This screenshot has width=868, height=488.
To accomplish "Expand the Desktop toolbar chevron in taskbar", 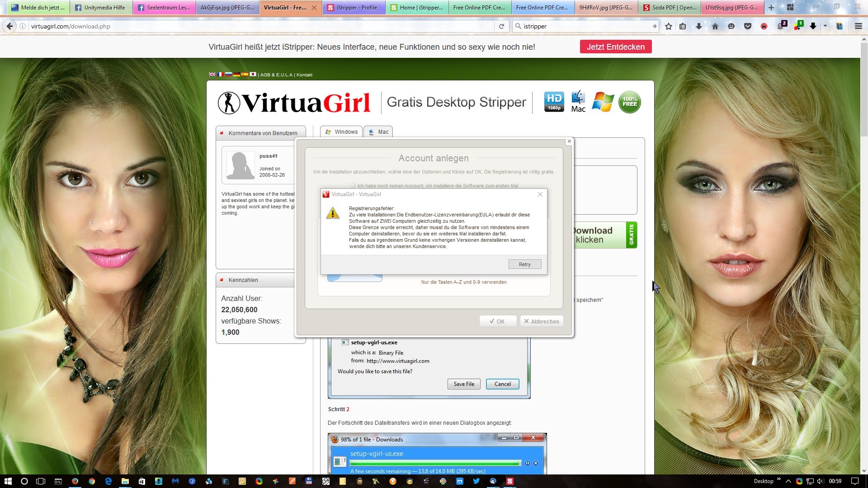I will tap(778, 479).
